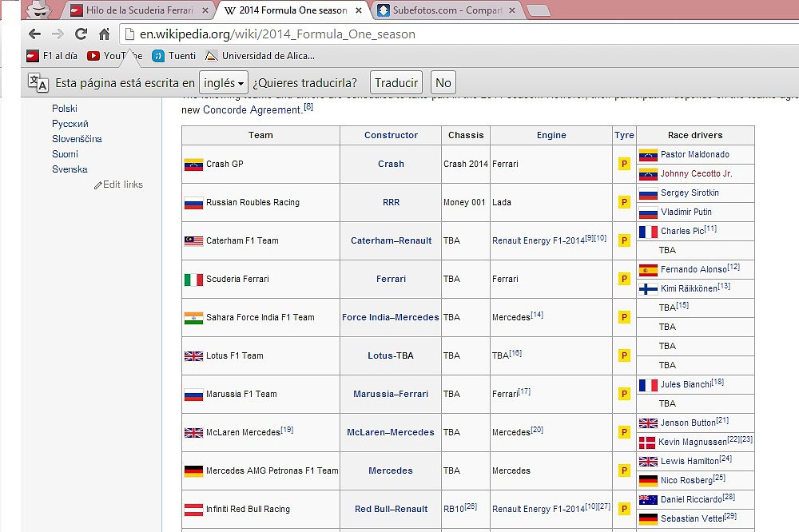Open the Lewis Hamilton driver link

tap(690, 461)
